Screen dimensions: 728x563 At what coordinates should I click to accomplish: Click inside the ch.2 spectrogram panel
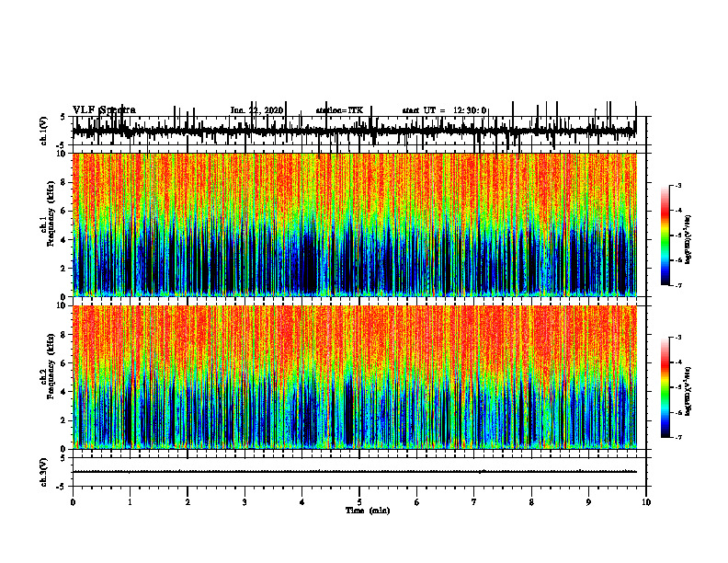(x=354, y=377)
